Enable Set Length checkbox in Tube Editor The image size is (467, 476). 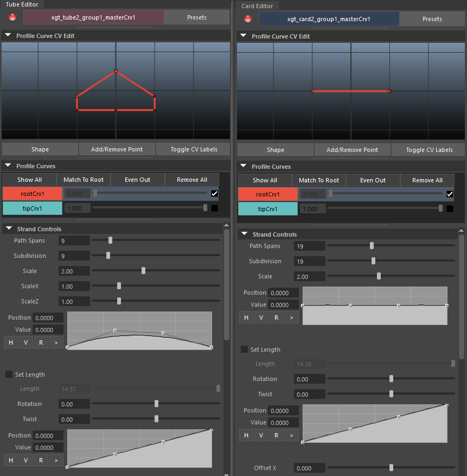click(9, 375)
